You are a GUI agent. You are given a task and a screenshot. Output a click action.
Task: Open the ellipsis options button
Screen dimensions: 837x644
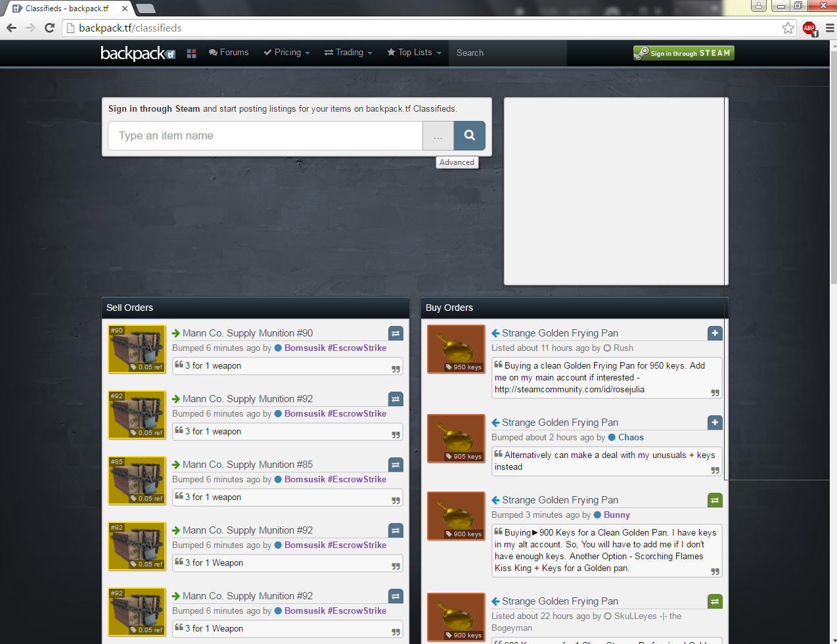click(x=438, y=136)
